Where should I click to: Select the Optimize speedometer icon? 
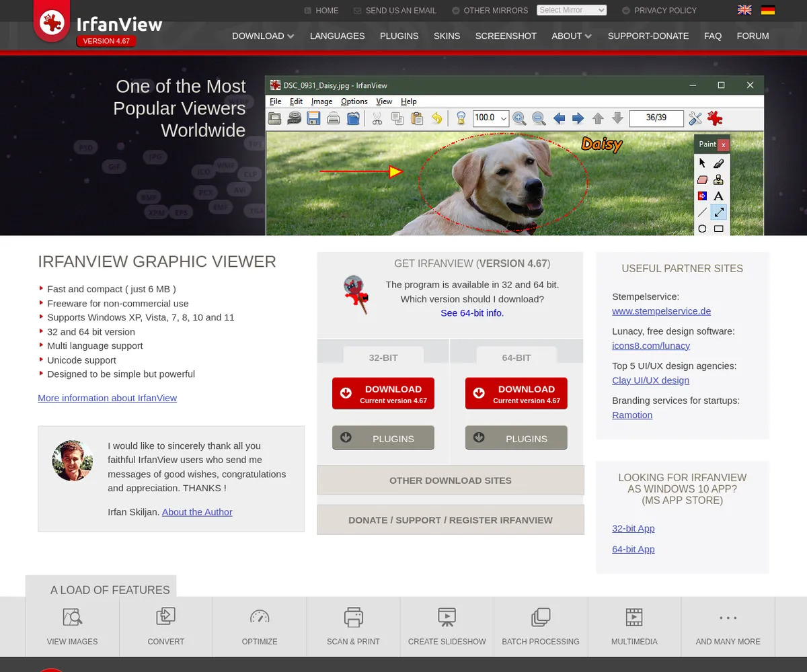click(x=260, y=617)
